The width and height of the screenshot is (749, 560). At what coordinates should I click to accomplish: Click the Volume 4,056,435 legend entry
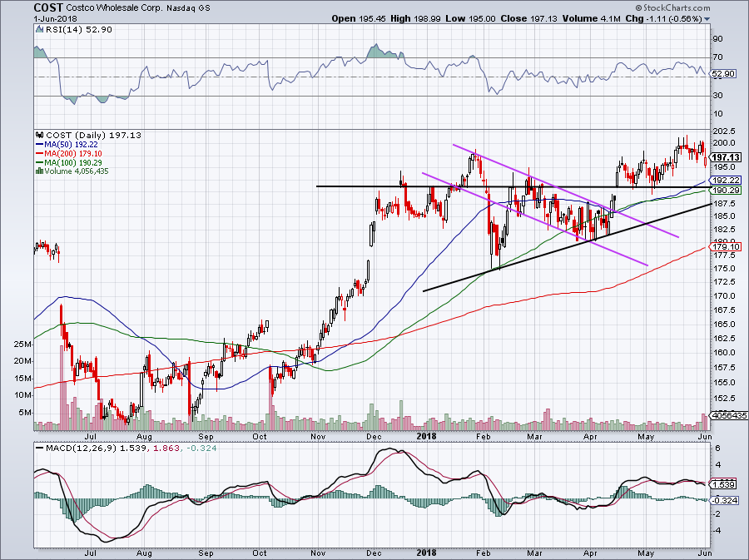pos(77,171)
